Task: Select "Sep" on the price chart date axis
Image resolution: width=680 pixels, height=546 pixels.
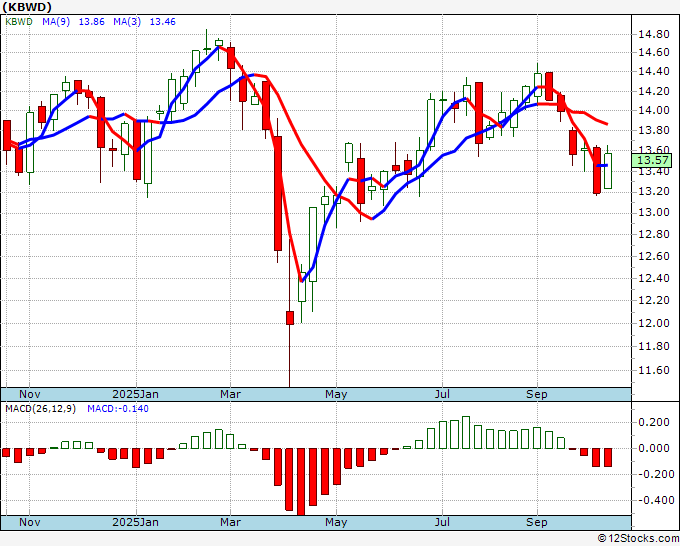Action: tap(537, 395)
